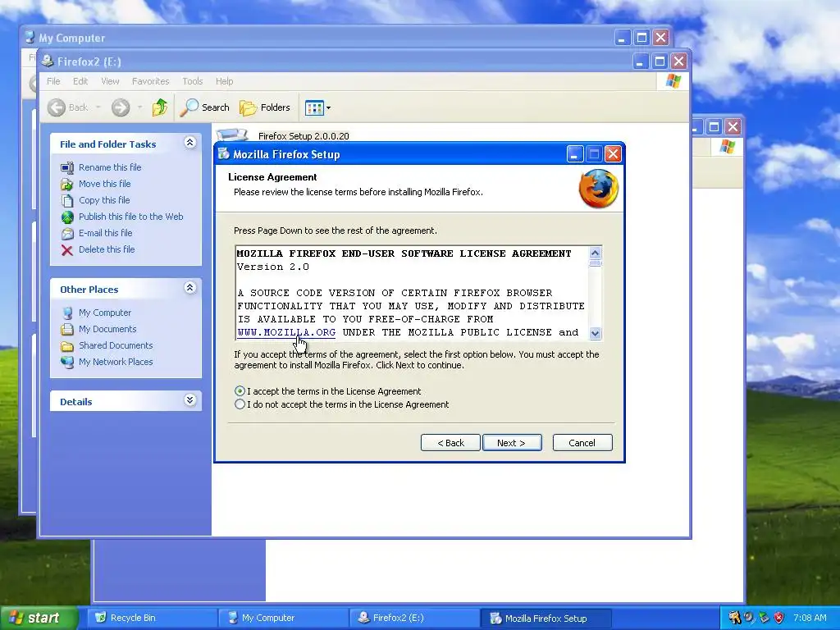Screen dimensions: 840x630
Task: Choose Move this file link
Action: tap(104, 184)
